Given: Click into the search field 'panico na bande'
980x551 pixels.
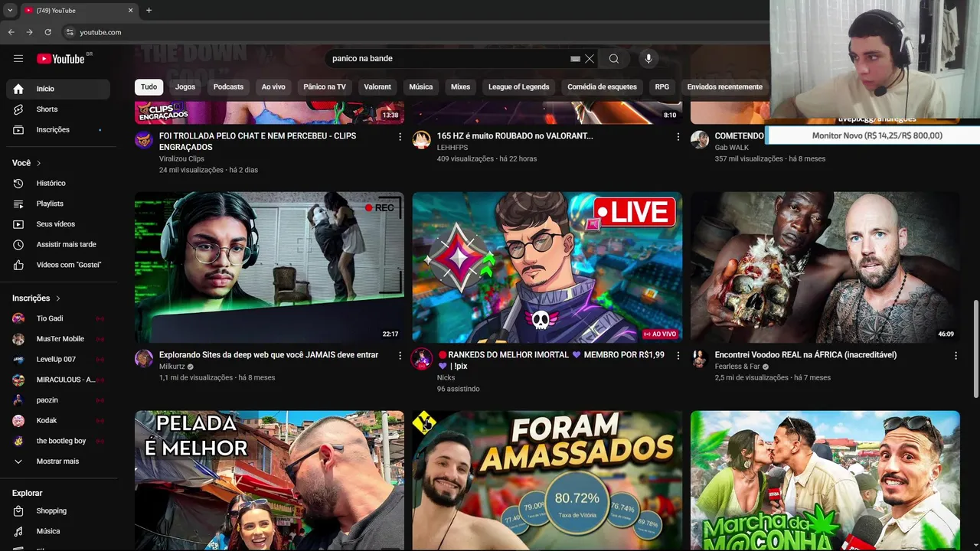Looking at the screenshot, I should coord(448,59).
